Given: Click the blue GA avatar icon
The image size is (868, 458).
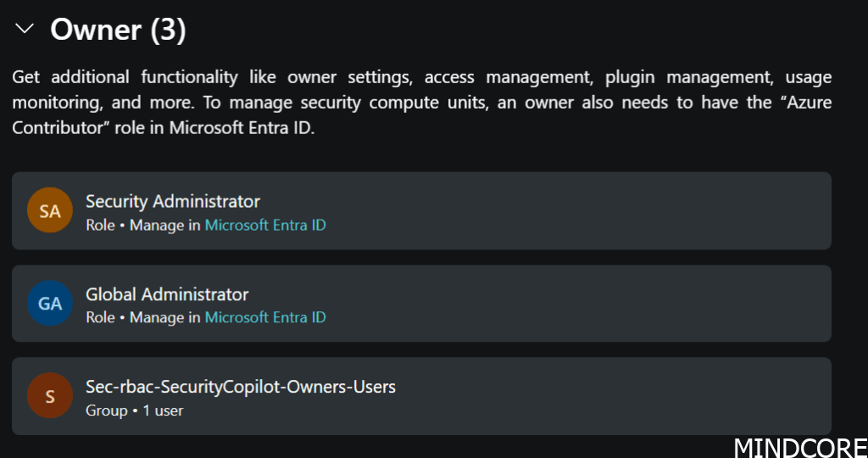Looking at the screenshot, I should click(x=50, y=304).
